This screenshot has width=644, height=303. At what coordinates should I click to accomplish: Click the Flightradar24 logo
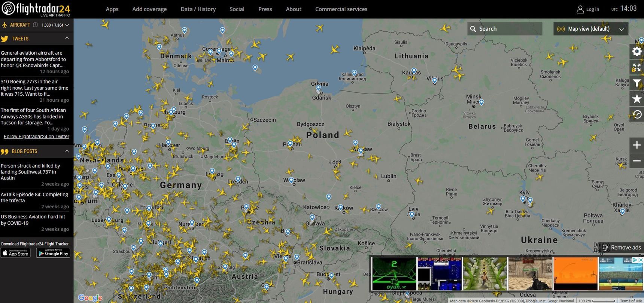36,9
